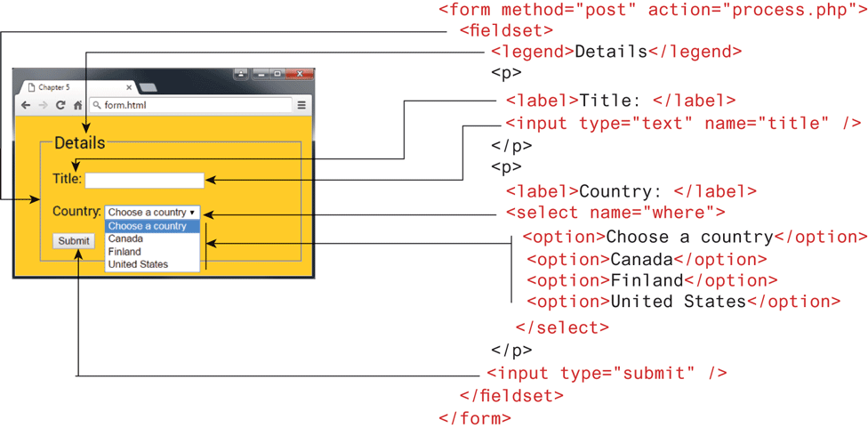Click the user profile button in title bar

(x=241, y=73)
